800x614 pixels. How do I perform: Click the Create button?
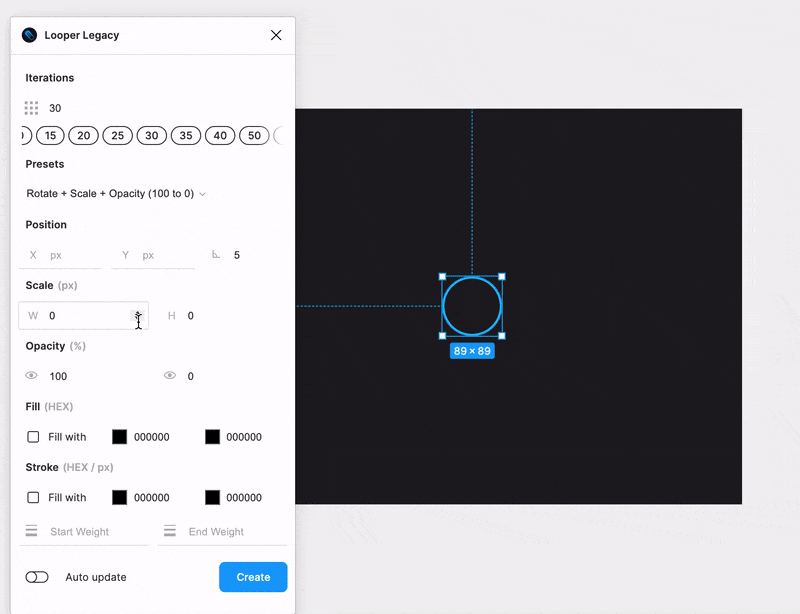pos(253,577)
